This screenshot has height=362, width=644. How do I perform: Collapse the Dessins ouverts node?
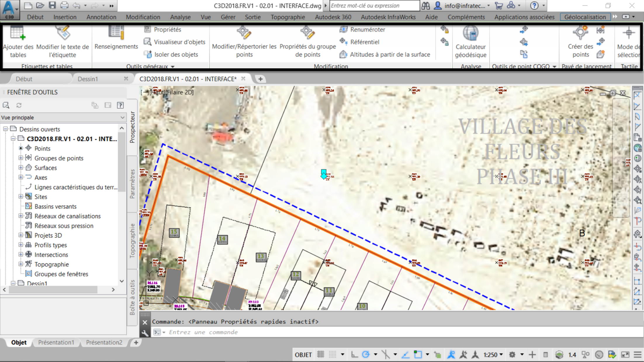pyautogui.click(x=5, y=129)
